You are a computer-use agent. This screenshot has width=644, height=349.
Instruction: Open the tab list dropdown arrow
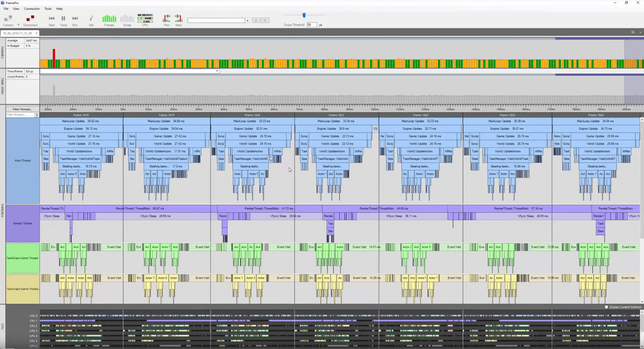pyautogui.click(x=640, y=32)
